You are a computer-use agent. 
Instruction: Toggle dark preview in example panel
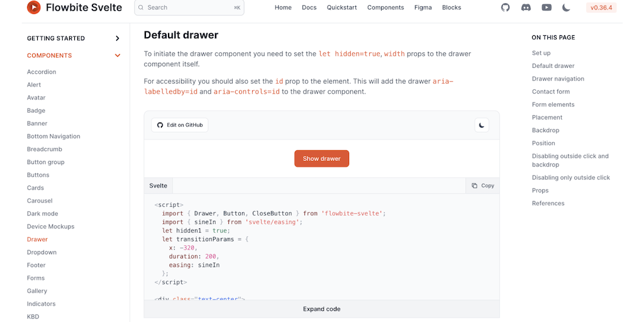[x=482, y=125]
